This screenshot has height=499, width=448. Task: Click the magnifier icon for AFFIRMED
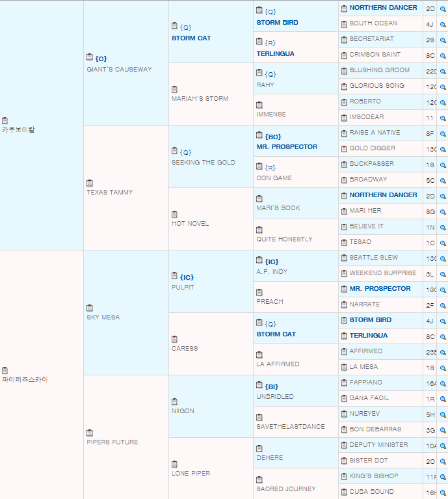coord(443,352)
